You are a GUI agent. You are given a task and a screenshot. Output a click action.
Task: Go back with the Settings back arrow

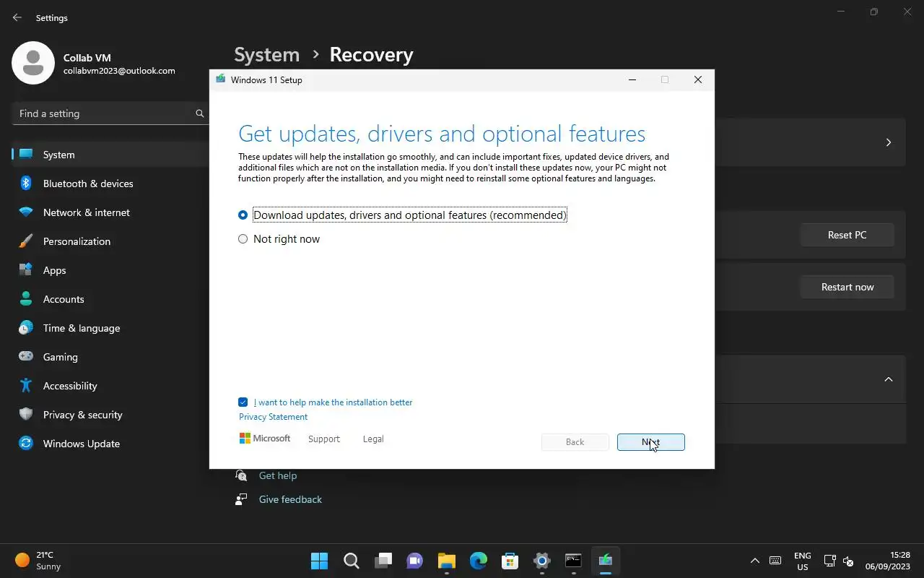[17, 17]
